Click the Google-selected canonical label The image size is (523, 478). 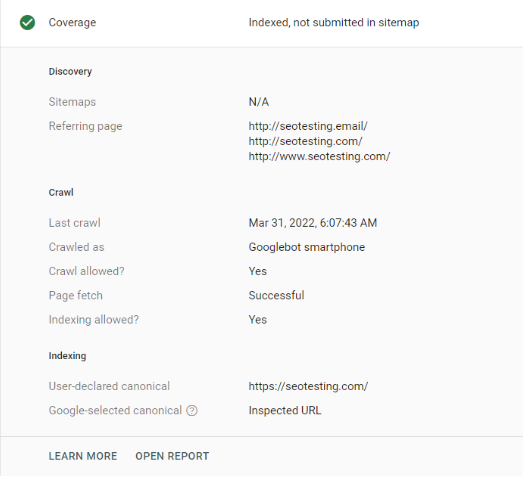click(115, 410)
